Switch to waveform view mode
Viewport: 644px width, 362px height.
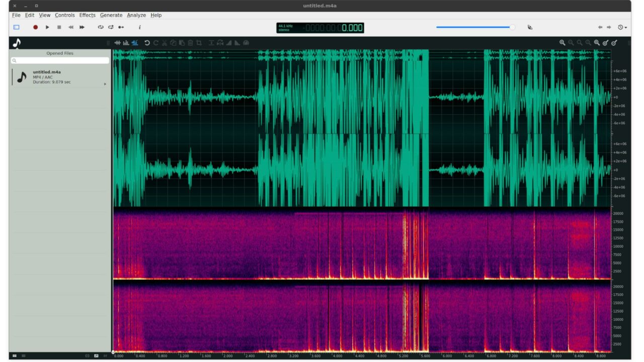[118, 43]
